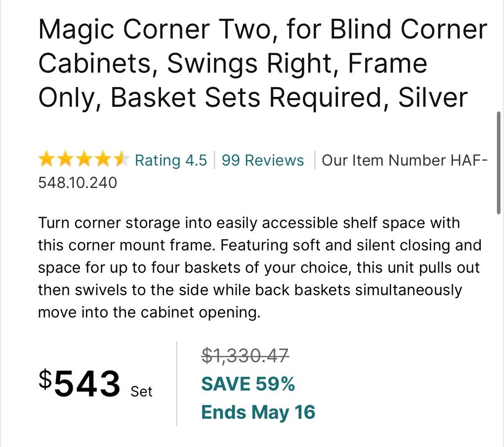The width and height of the screenshot is (504, 447).
Task: Click the second gold rating star
Action: click(65, 160)
